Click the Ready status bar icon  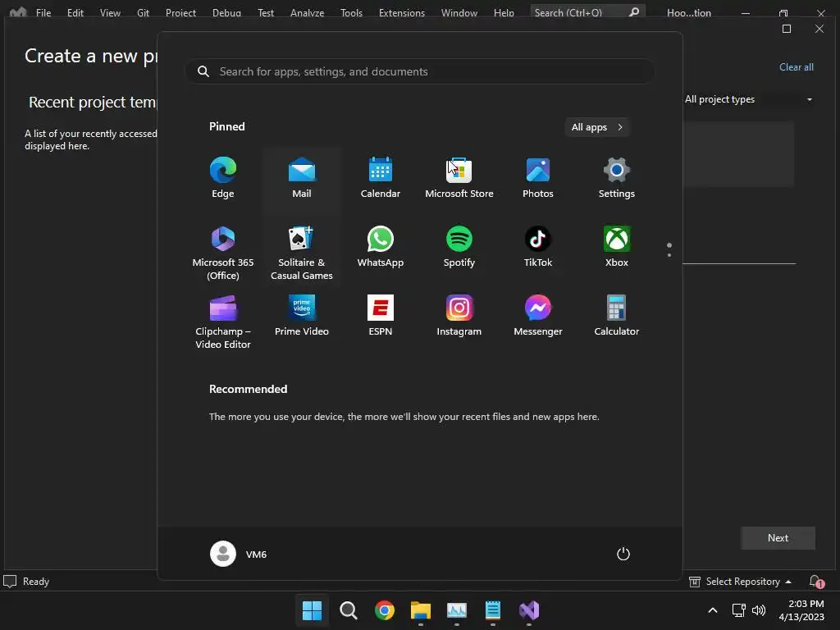pos(10,582)
